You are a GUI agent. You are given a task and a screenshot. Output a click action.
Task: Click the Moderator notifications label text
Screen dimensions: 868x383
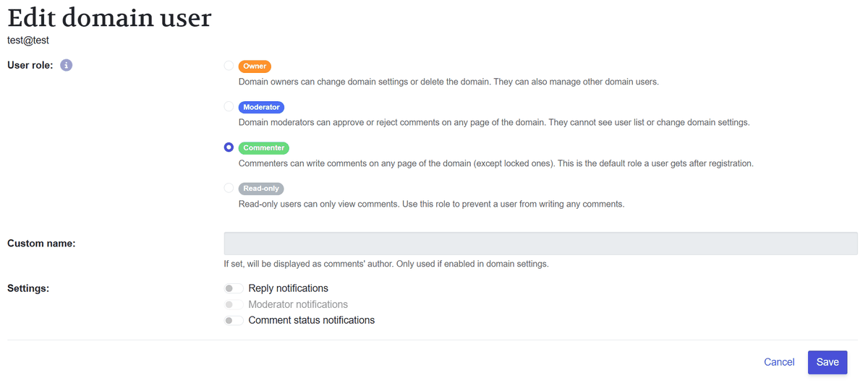point(298,304)
